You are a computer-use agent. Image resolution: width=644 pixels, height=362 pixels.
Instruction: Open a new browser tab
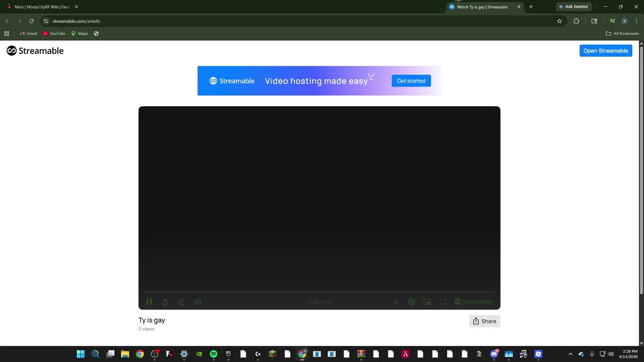tap(531, 7)
